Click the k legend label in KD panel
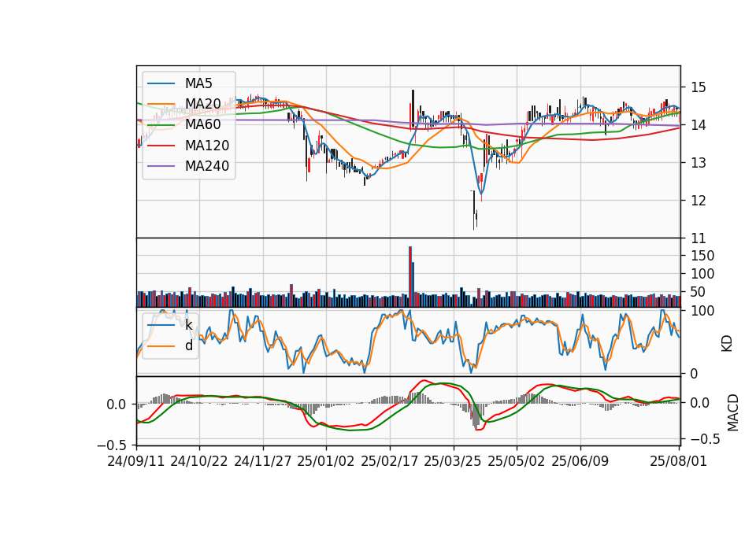The height and width of the screenshot is (543, 756). [188, 325]
